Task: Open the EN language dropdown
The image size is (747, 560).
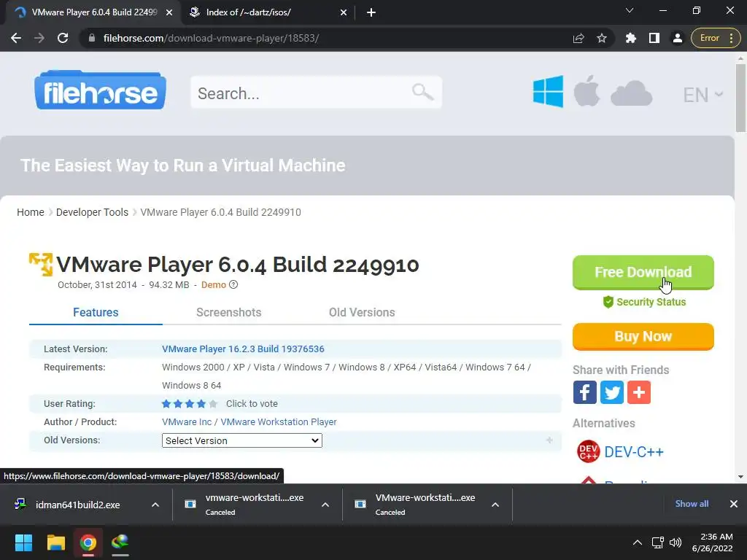Action: [x=703, y=95]
